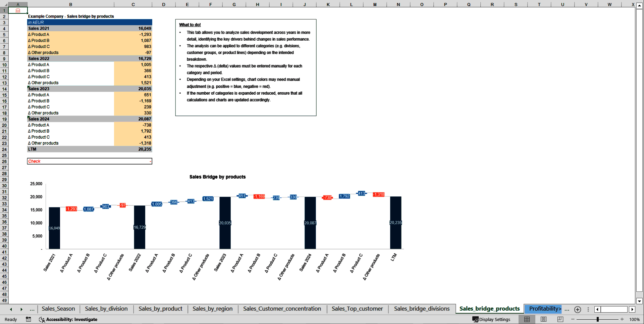Click the Sales Bridge by products chart title
This screenshot has height=324, width=644.
pos(217,177)
